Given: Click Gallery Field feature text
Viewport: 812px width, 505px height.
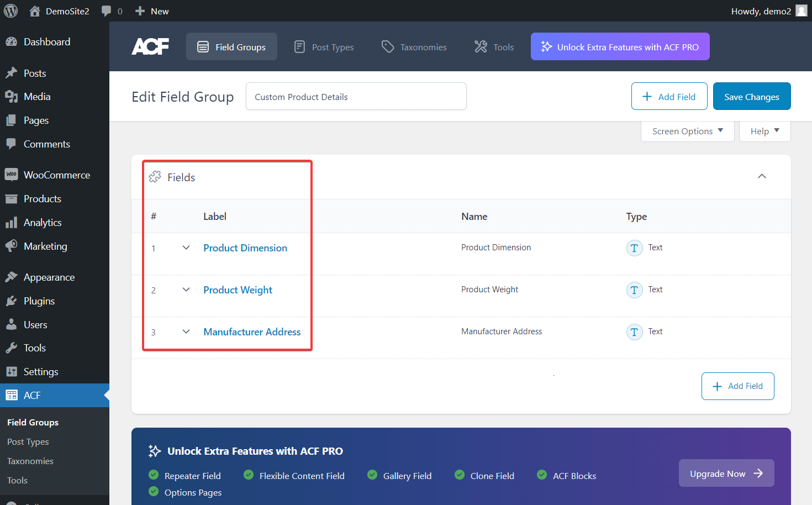Looking at the screenshot, I should tap(408, 476).
